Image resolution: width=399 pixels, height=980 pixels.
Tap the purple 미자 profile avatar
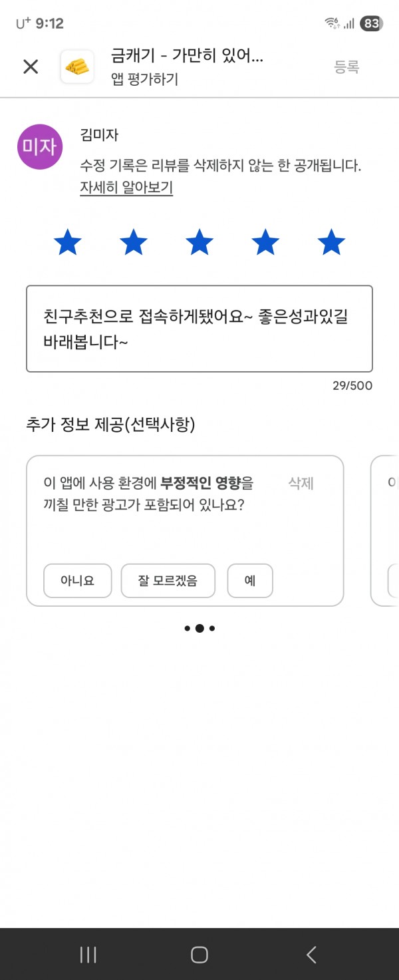tap(40, 146)
